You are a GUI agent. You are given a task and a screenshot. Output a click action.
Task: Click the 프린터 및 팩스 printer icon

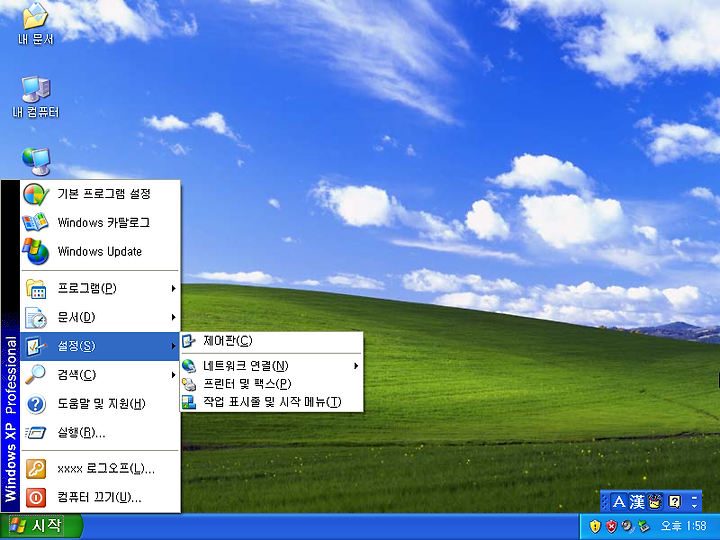click(x=189, y=384)
